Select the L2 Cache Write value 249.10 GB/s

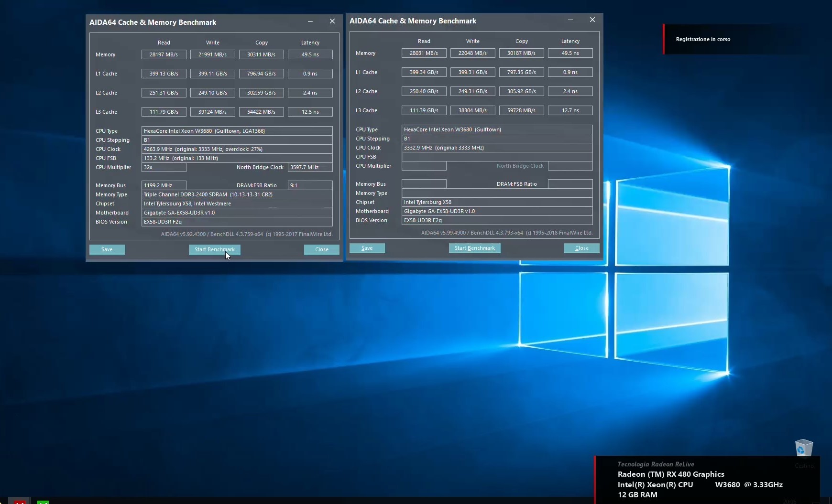click(213, 93)
